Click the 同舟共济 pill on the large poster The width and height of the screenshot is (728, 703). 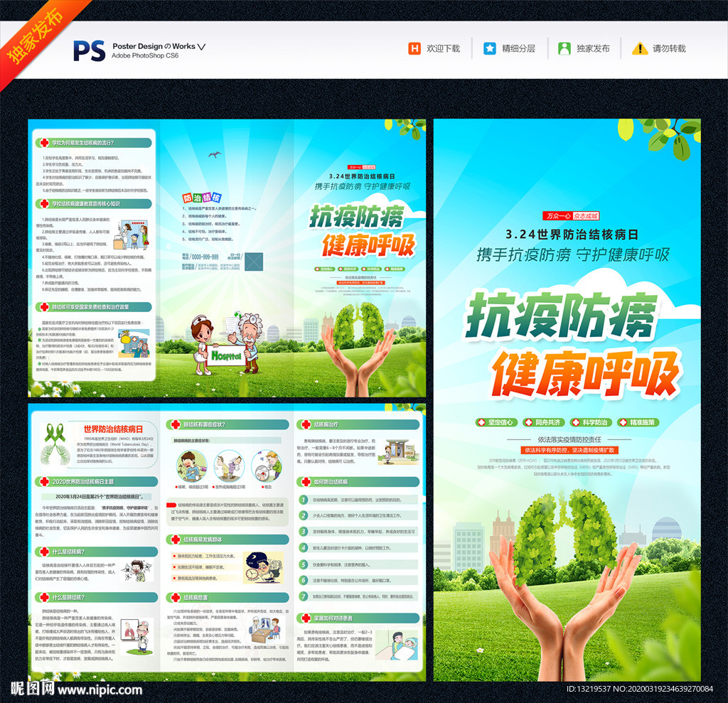coord(543,422)
